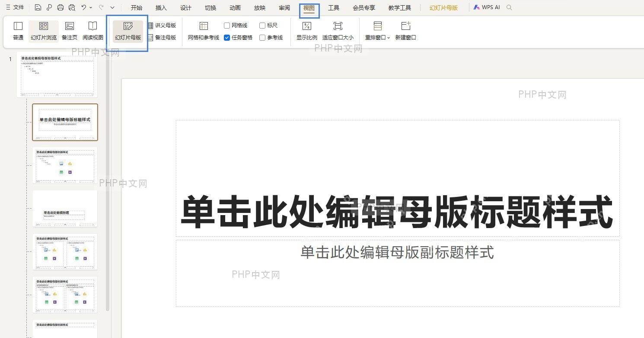Click the master subtitle placeholder on the canvas
The image size is (644, 338).
398,273
